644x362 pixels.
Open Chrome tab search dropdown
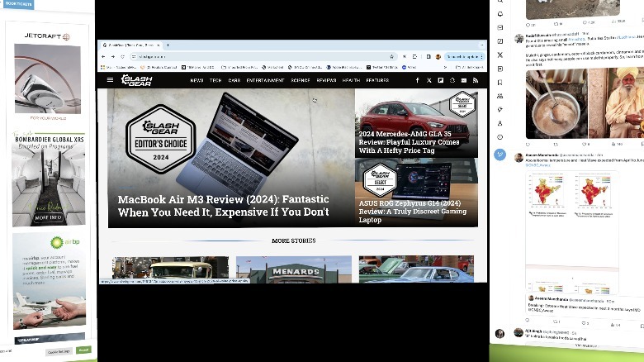point(481,45)
